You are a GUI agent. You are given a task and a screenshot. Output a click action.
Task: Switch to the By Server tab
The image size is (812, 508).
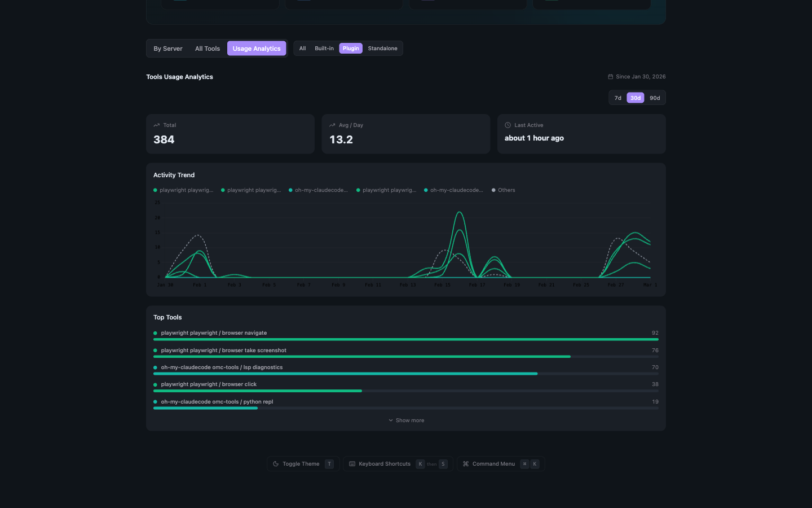click(167, 49)
